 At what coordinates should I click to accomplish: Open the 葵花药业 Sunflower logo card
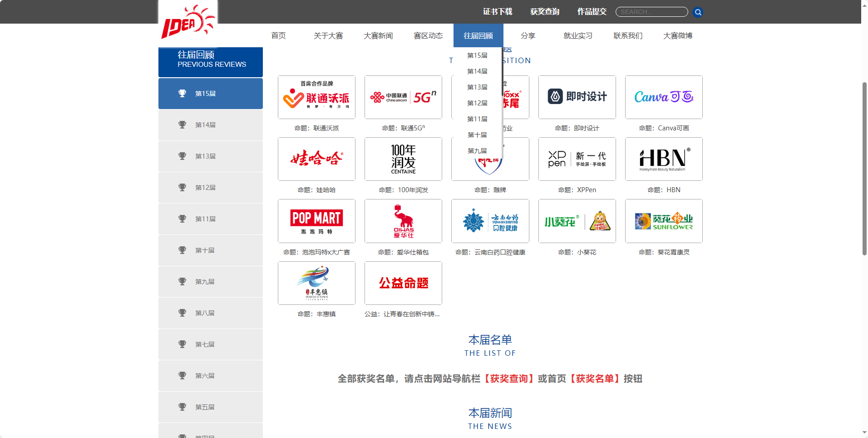(x=664, y=221)
